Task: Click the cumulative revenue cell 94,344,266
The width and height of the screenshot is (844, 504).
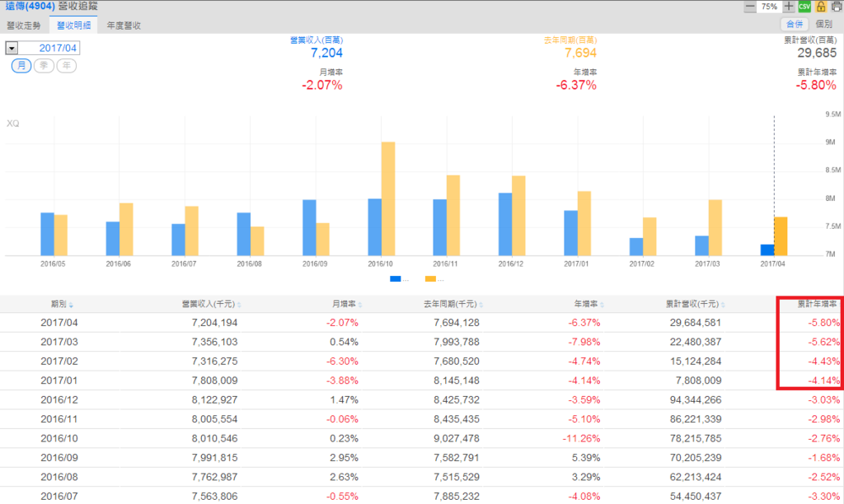Action: (696, 400)
